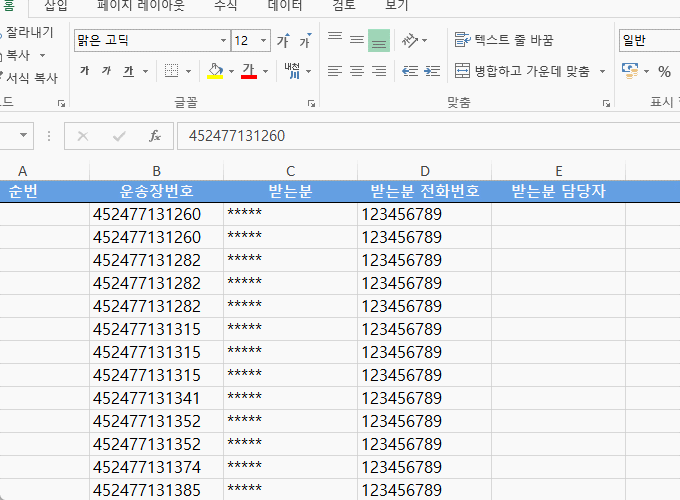Screen dimensions: 680x500
Task: Toggle bold formatting
Action: [85, 71]
